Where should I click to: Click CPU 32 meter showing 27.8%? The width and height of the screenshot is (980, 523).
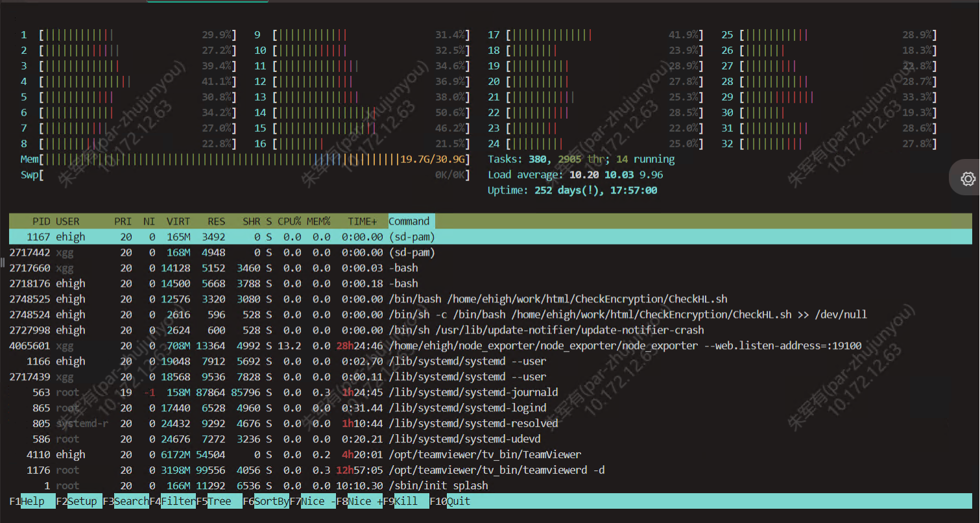pyautogui.click(x=829, y=144)
